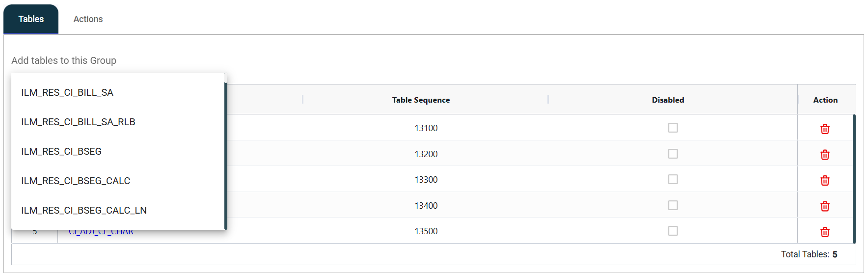The image size is (868, 276).
Task: Switch to the Actions tab
Action: tap(88, 19)
